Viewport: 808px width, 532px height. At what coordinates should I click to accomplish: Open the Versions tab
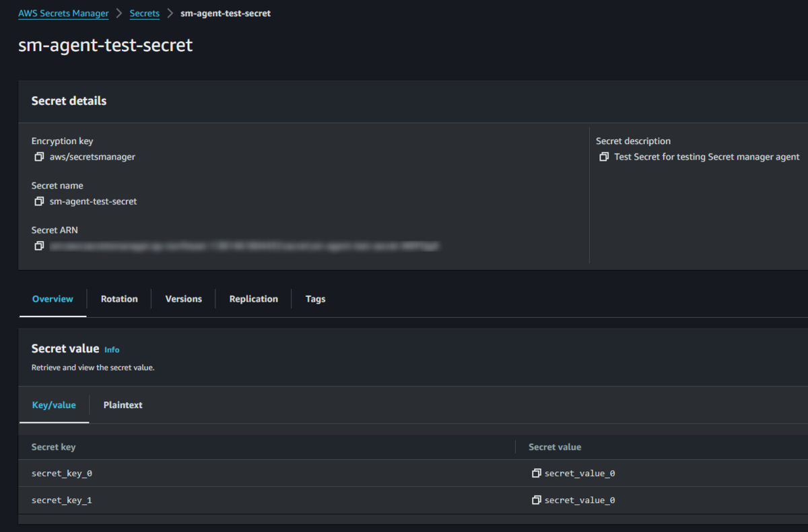point(183,298)
